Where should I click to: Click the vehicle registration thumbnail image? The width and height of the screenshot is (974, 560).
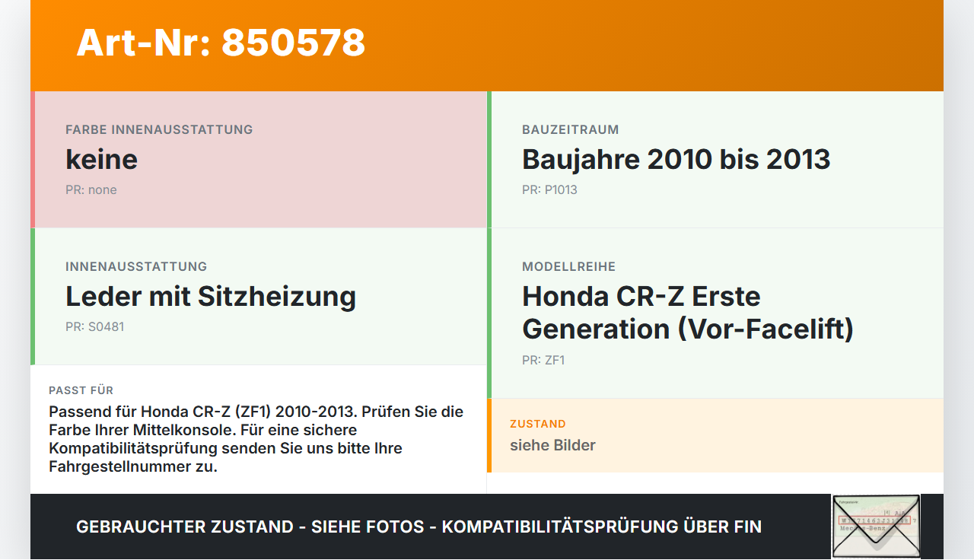(876, 527)
